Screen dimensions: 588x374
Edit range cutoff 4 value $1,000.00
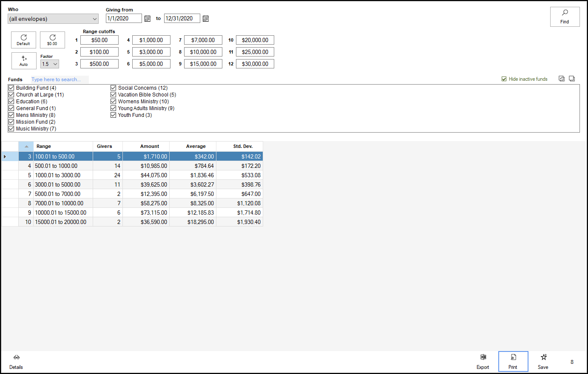[151, 40]
